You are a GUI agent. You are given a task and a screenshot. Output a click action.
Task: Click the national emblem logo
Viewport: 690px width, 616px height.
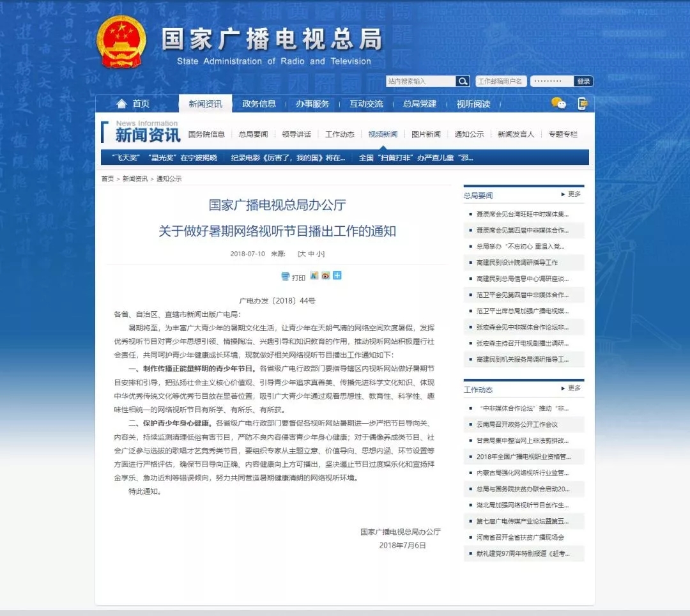(x=121, y=42)
